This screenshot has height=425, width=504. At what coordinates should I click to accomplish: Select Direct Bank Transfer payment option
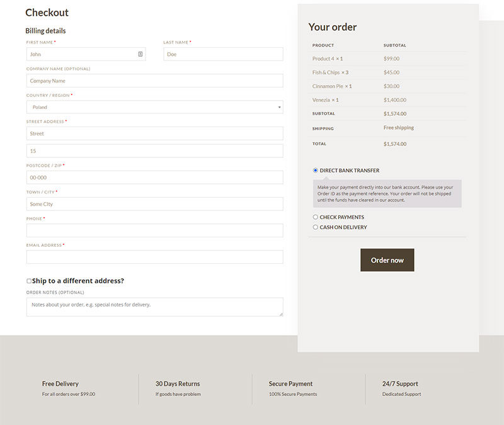316,171
